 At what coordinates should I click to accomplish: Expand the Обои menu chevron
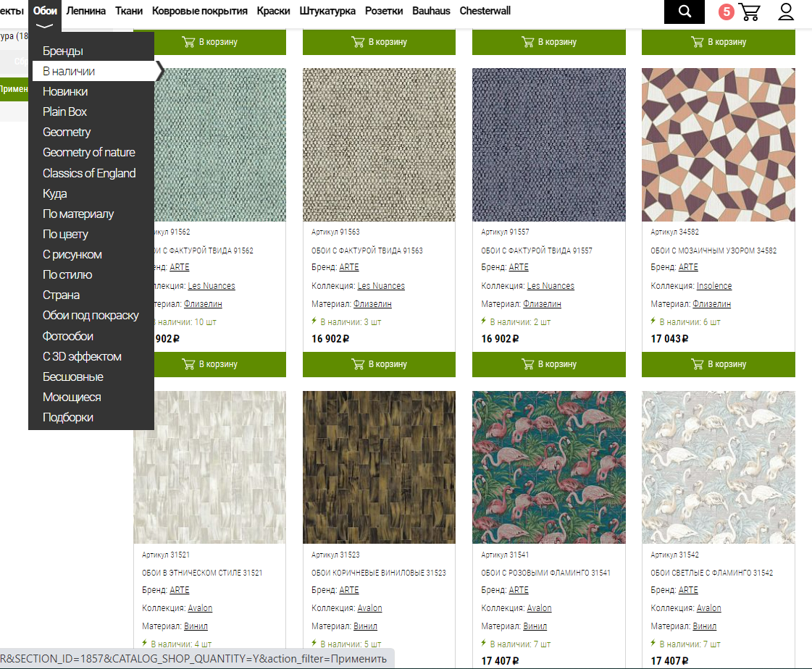click(45, 26)
